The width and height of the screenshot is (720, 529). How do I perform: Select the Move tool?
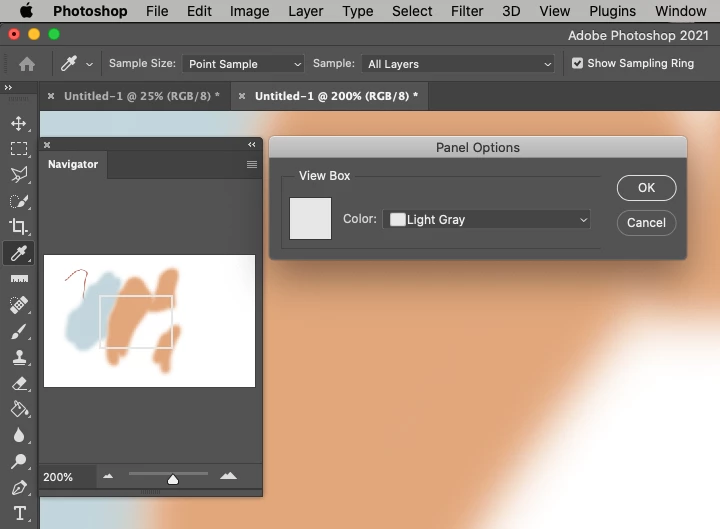tap(19, 124)
